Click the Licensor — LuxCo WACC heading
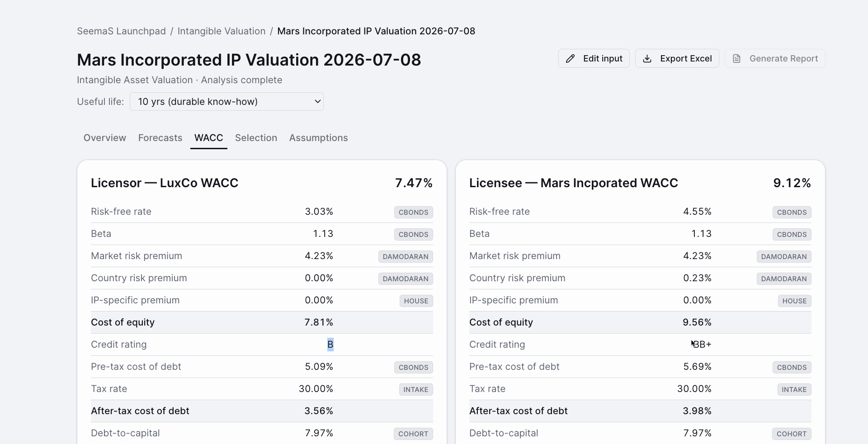 (x=165, y=183)
